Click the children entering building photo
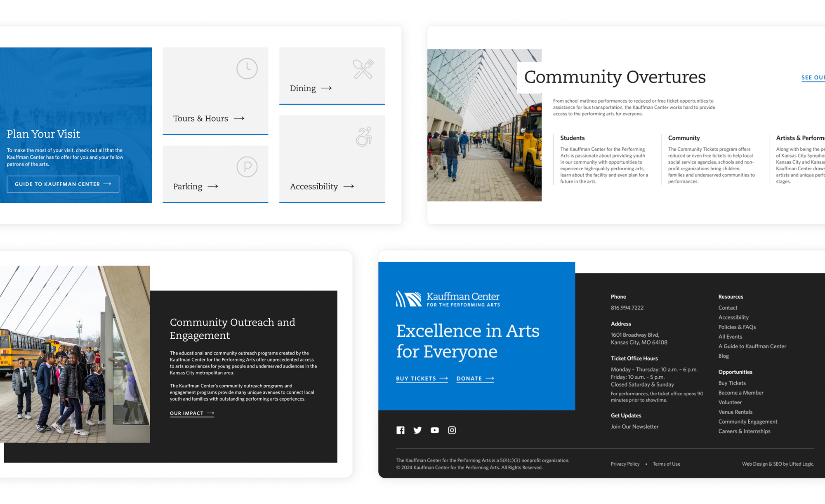Screen dimensions: 825x504 [75, 354]
